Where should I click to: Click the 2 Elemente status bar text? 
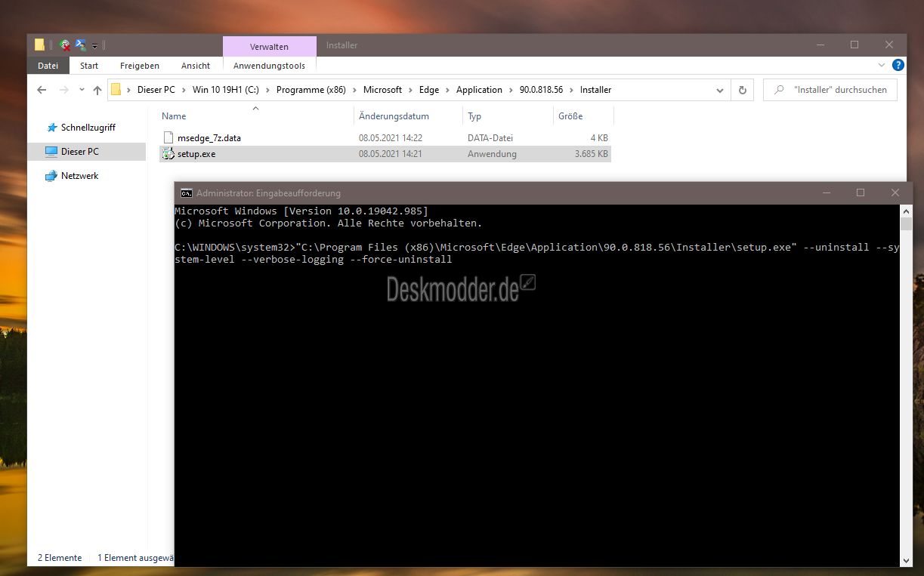(60, 558)
